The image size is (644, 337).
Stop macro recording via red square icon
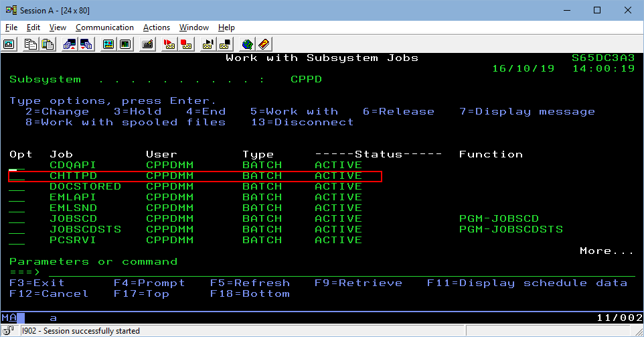(186, 44)
